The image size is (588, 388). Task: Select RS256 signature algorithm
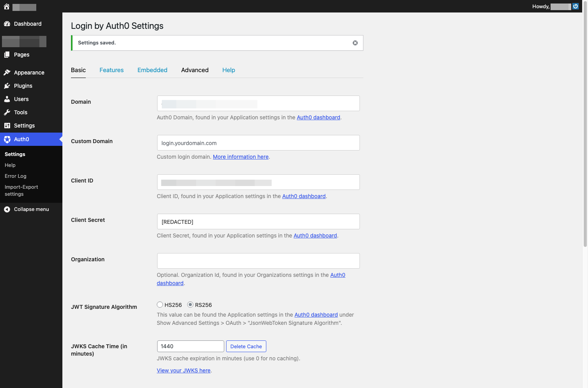(190, 305)
